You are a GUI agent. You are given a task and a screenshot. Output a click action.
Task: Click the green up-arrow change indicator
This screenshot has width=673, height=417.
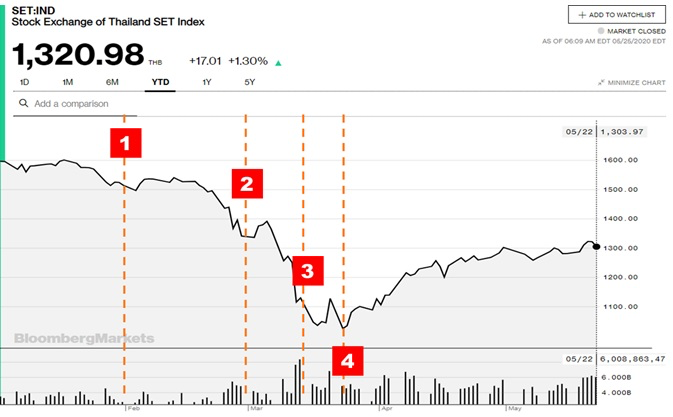pos(278,63)
